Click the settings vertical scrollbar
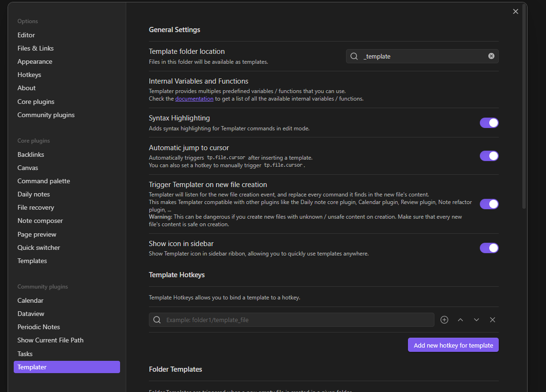This screenshot has height=392, width=546. 524,106
